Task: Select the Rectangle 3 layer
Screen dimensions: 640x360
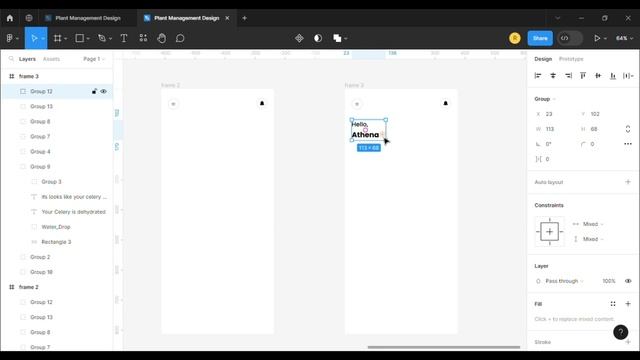Action: point(57,242)
